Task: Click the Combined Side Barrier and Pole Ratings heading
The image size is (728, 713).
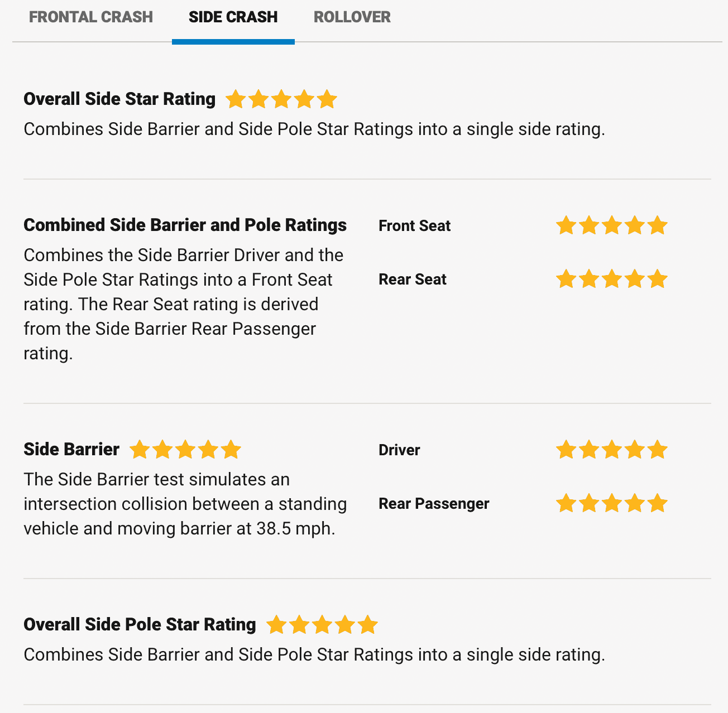Action: [x=185, y=225]
